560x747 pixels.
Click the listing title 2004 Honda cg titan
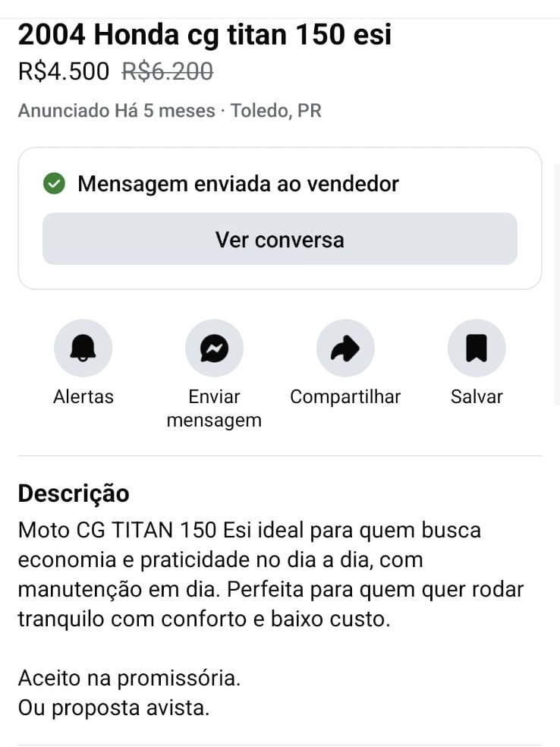coord(205,35)
